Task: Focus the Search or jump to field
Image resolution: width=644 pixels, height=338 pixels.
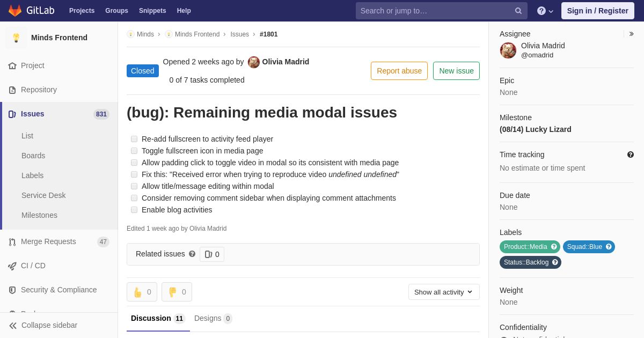Action: pyautogui.click(x=435, y=11)
